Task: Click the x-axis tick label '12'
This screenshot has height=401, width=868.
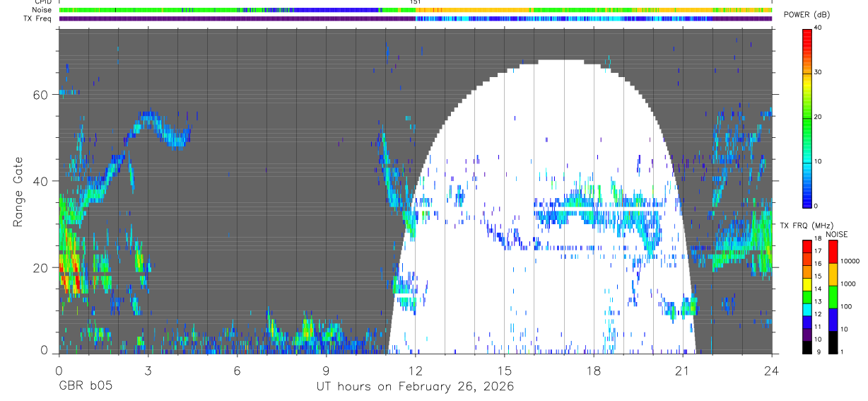Action: pos(416,370)
